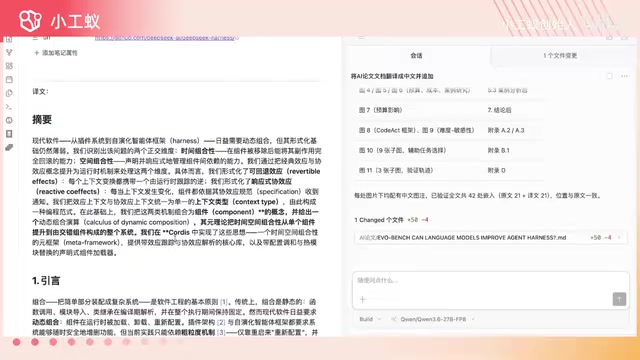Click the 1. 引言 heading

coord(46,281)
